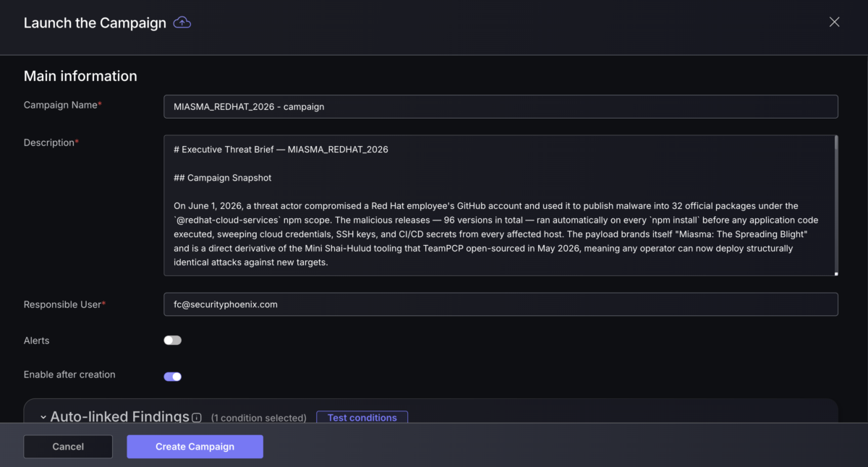This screenshot has height=467, width=868.
Task: Click inside the Description text area
Action: coord(501,205)
